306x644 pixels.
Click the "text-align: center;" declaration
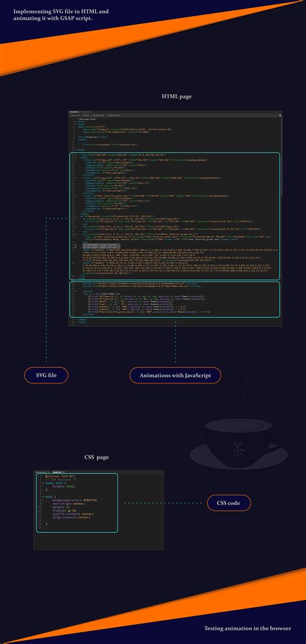click(x=69, y=504)
